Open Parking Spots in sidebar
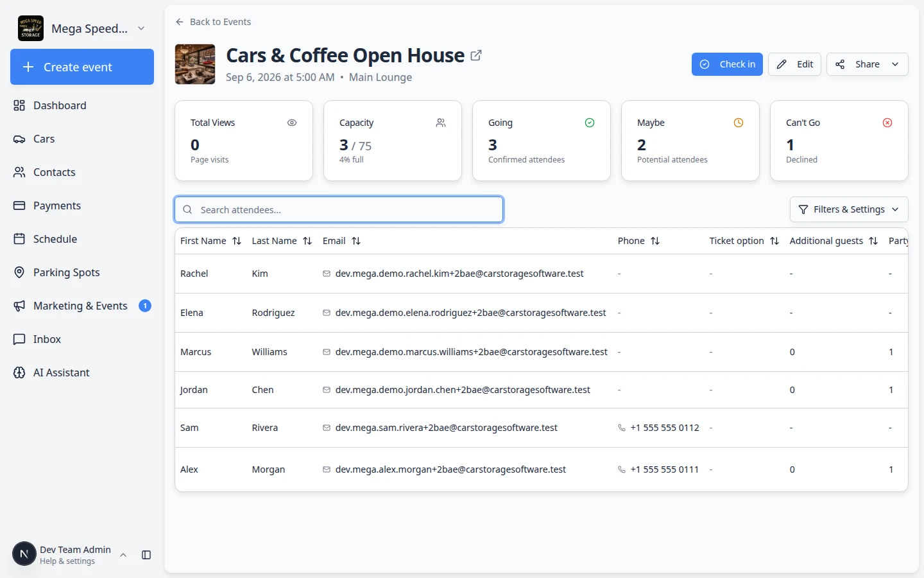Viewport: 924px width, 578px height. click(x=82, y=272)
